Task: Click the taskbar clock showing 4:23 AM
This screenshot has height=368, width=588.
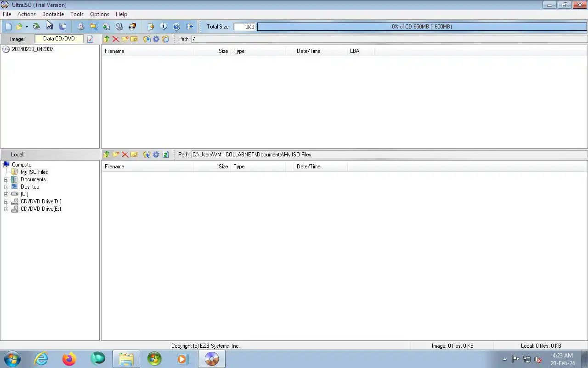Action: point(563,359)
